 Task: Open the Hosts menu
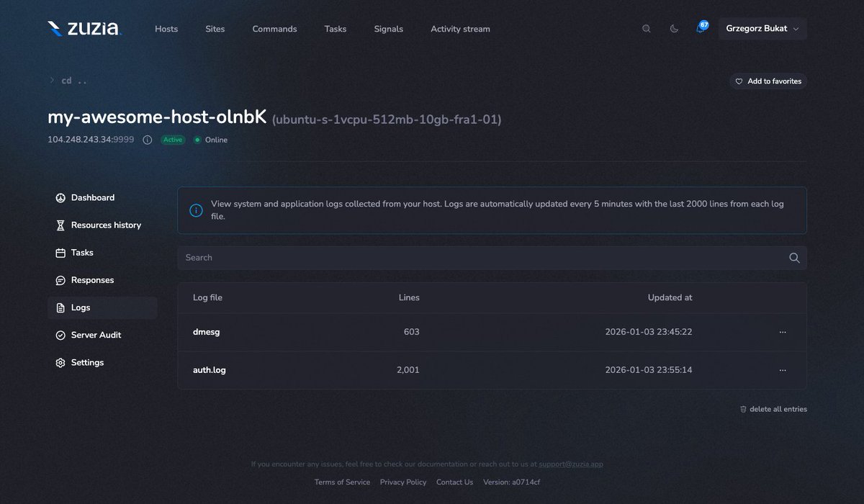pos(166,29)
